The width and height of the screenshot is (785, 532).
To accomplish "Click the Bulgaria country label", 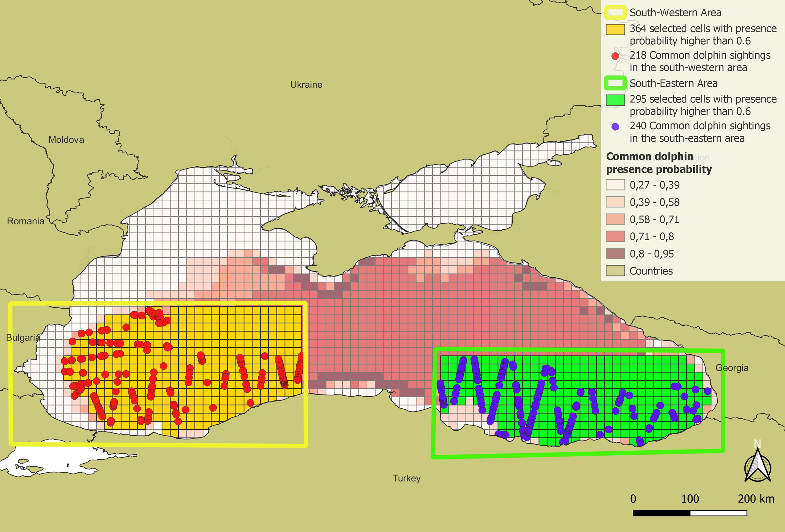I will pos(23,337).
